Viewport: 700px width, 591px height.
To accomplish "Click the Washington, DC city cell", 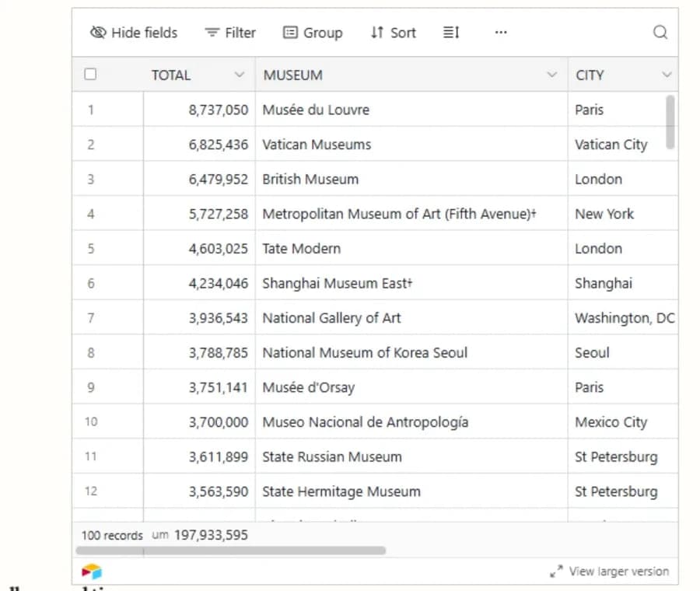I will (x=623, y=318).
